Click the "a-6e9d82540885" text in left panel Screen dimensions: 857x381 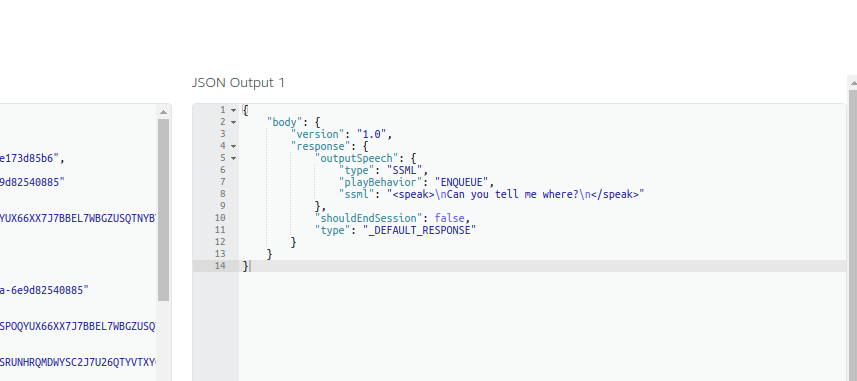coord(44,290)
